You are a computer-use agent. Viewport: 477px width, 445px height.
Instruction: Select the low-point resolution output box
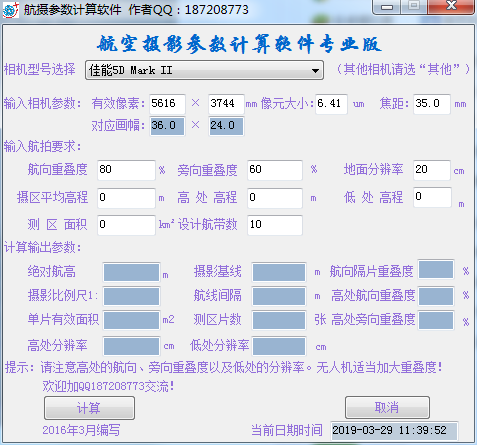pyautogui.click(x=279, y=346)
